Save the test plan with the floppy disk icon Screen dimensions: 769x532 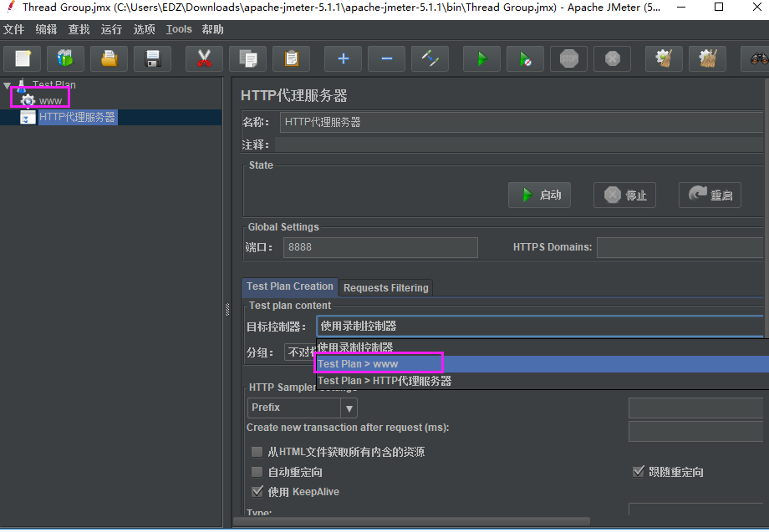[x=152, y=58]
